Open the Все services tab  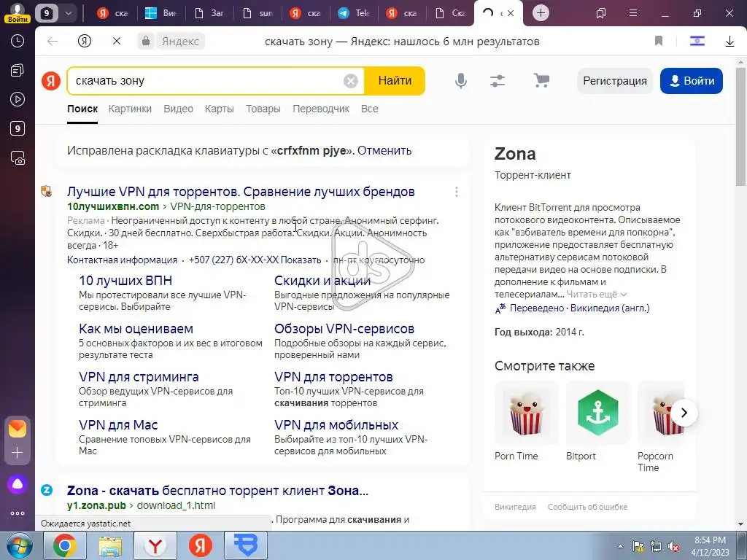point(370,109)
